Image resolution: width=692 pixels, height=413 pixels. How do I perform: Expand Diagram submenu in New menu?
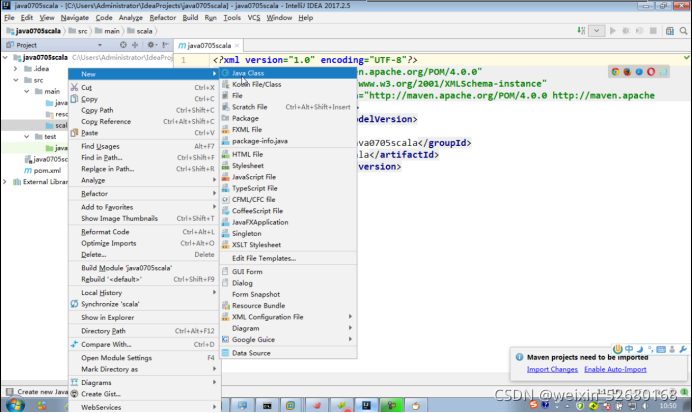point(288,328)
